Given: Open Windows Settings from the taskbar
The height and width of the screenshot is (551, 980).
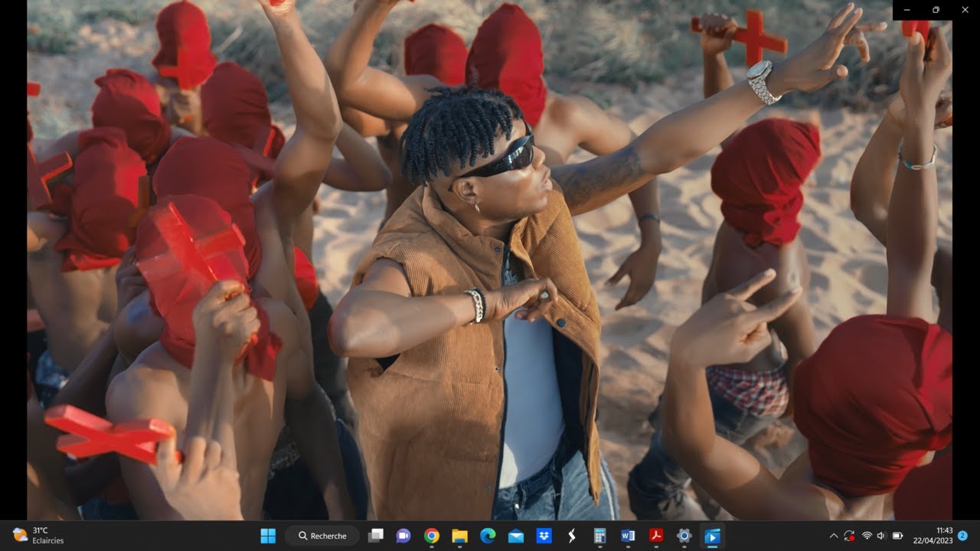Looking at the screenshot, I should [684, 536].
